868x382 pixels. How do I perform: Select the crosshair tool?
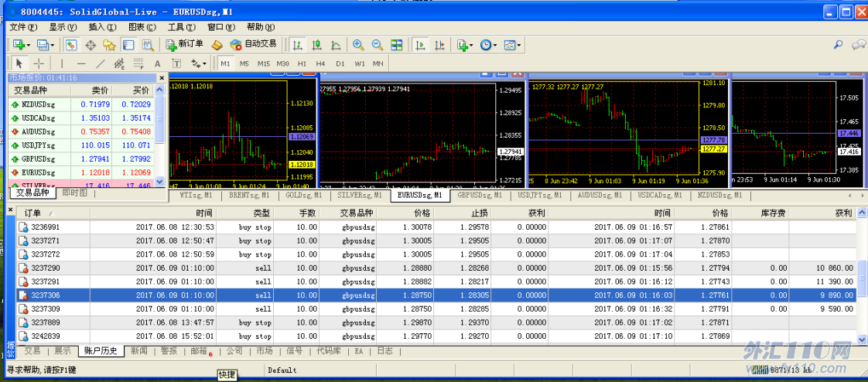tap(38, 63)
